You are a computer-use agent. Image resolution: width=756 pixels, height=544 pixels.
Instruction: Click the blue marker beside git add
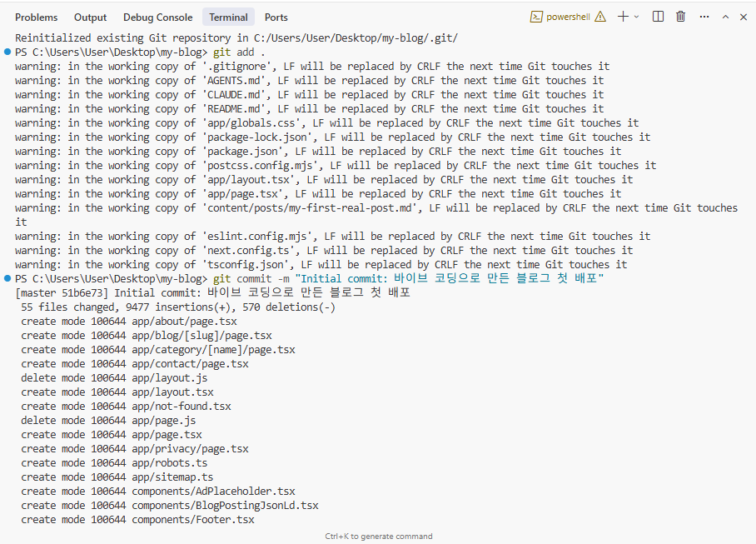click(x=7, y=52)
